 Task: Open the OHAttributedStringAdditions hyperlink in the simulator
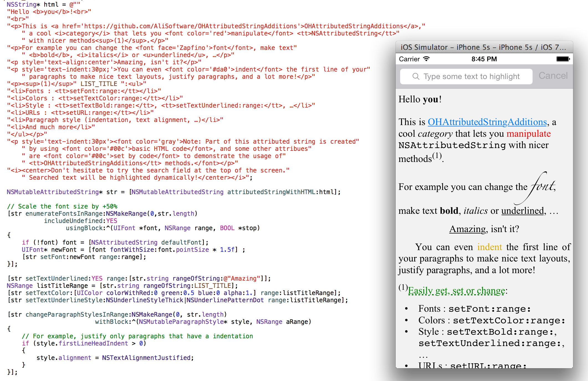[487, 122]
